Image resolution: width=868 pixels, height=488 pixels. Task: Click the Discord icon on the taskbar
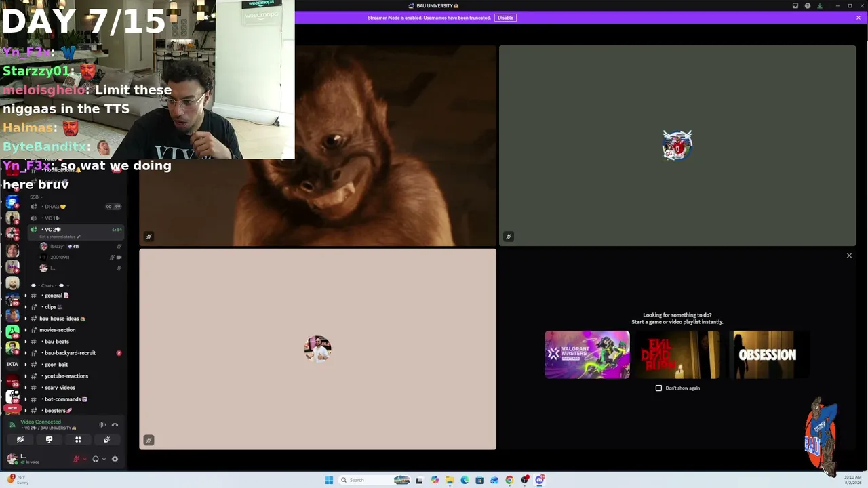pos(540,480)
